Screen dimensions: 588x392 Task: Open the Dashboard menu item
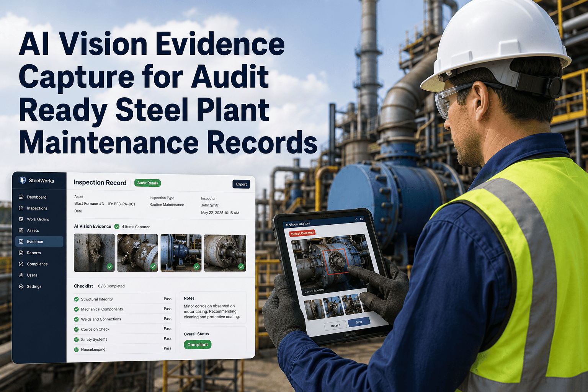click(x=39, y=197)
